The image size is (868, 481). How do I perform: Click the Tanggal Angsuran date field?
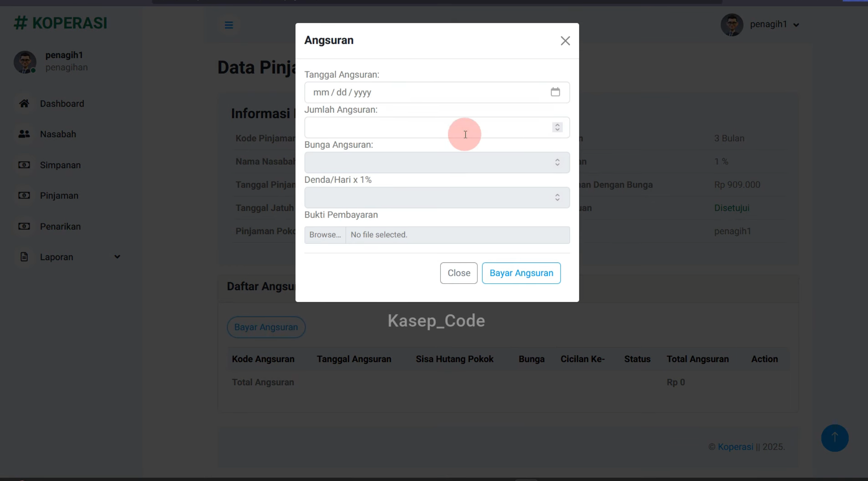pyautogui.click(x=437, y=92)
